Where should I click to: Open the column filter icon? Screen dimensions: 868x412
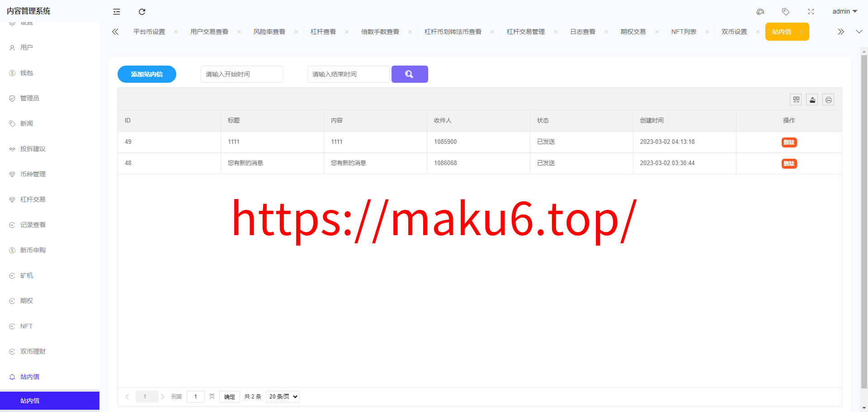pyautogui.click(x=796, y=99)
